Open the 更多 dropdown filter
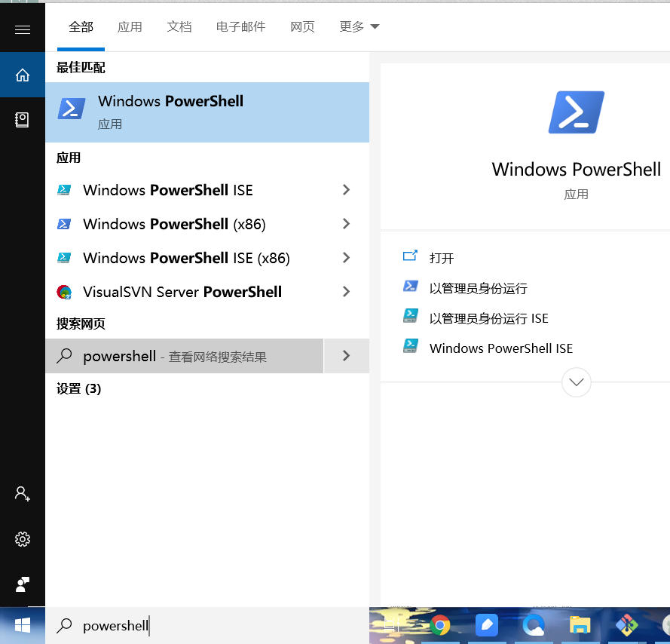Viewport: 670px width, 644px height. pyautogui.click(x=359, y=27)
